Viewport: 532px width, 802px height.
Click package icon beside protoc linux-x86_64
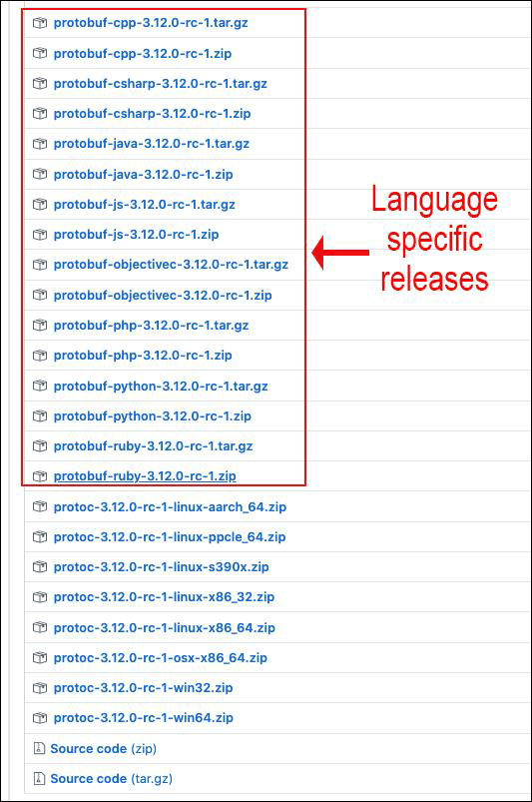point(40,627)
